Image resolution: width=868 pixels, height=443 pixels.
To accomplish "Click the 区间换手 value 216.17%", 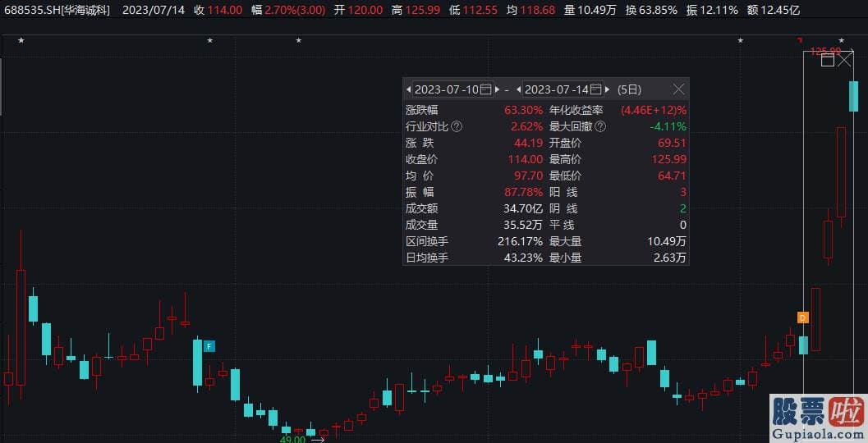I will tap(521, 241).
